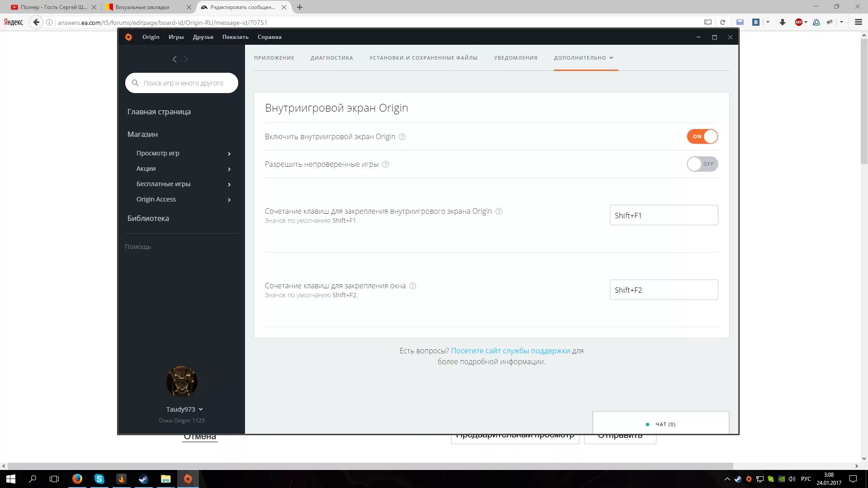Expand the 'Origin Access' sidebar item
868x488 pixels.
229,200
